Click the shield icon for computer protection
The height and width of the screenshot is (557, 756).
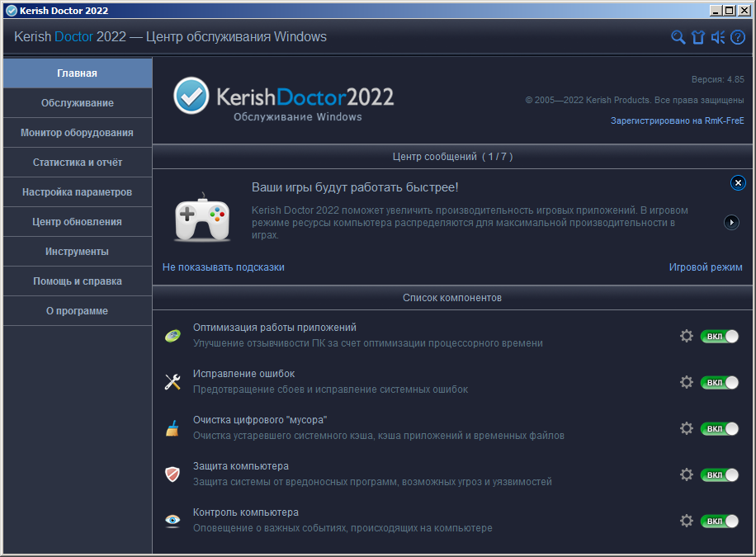pyautogui.click(x=172, y=474)
